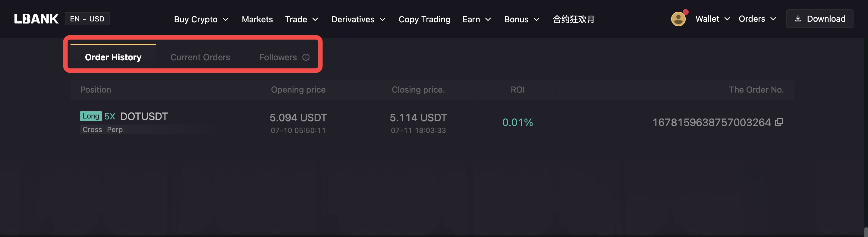
Task: Expand the Buy Crypto dropdown
Action: (x=201, y=19)
